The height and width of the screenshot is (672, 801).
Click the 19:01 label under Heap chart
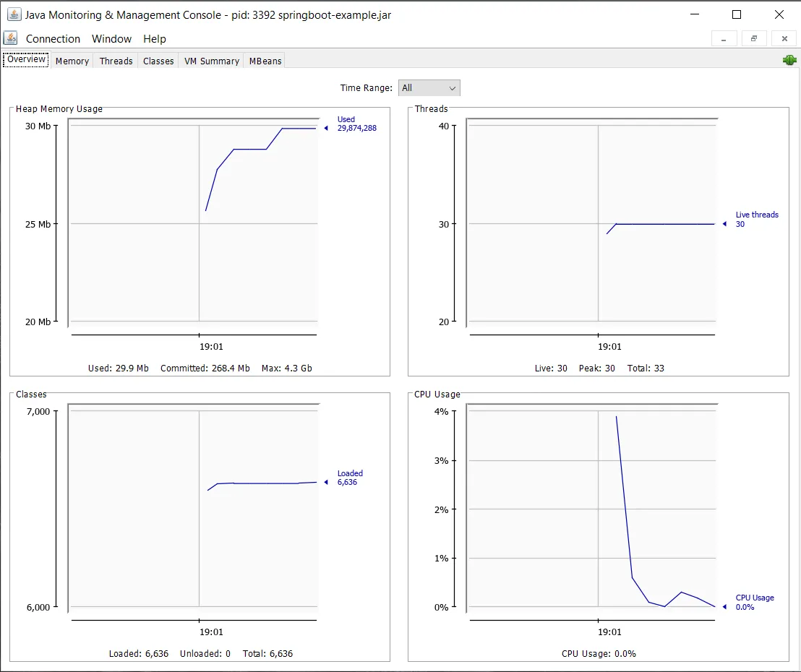pyautogui.click(x=211, y=347)
